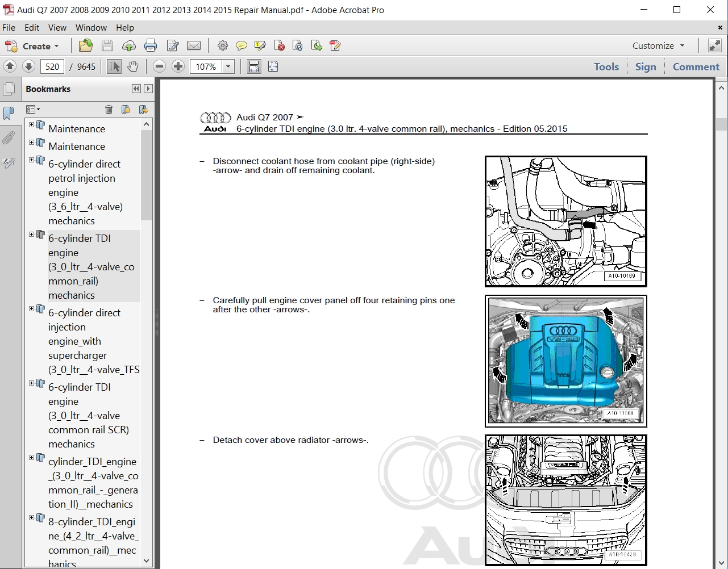
Task: Click the cloud upload save icon
Action: coord(129,46)
